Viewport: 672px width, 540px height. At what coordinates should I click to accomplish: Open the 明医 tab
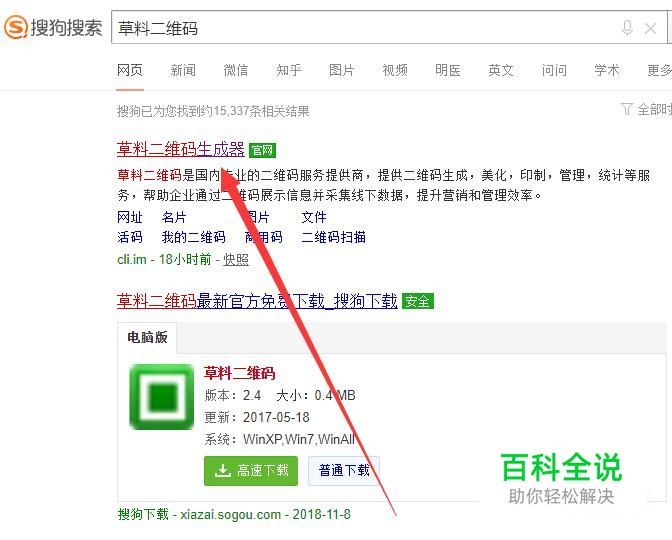coord(448,70)
